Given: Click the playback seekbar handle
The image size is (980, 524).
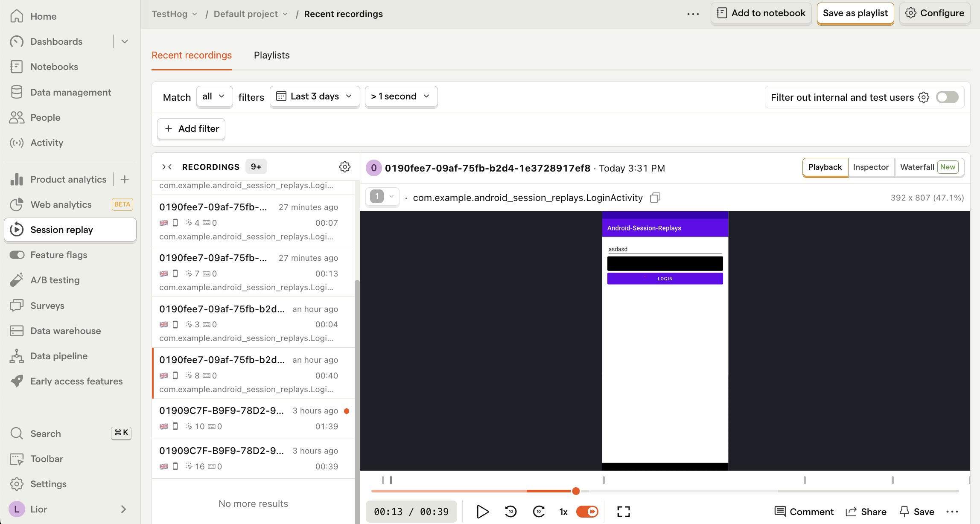Looking at the screenshot, I should click(x=576, y=491).
